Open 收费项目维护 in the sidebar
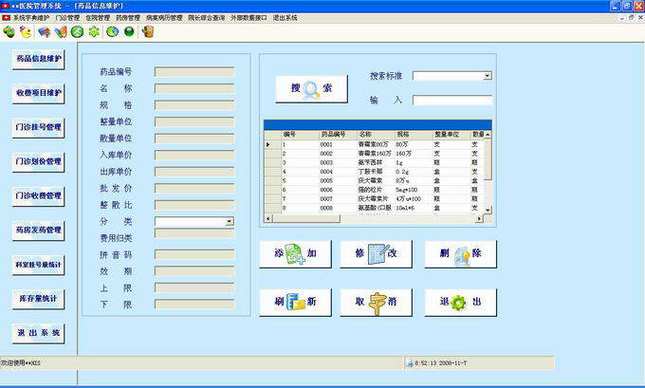 point(39,93)
